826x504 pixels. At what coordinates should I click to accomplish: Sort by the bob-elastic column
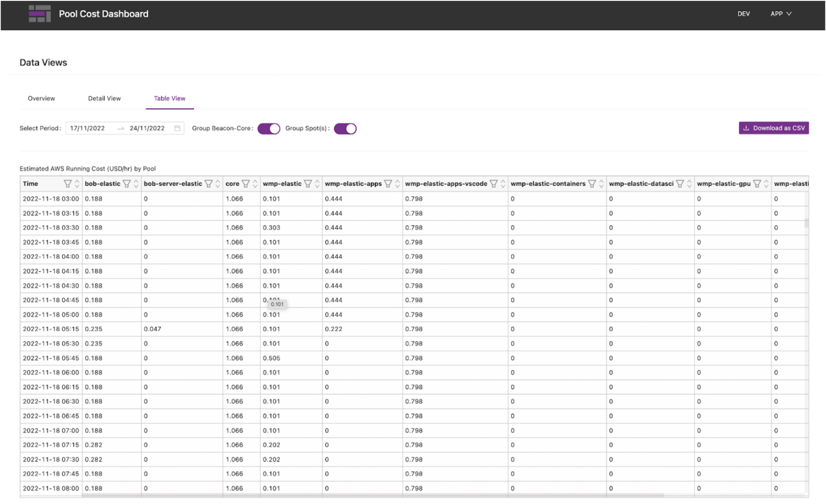[x=136, y=184]
